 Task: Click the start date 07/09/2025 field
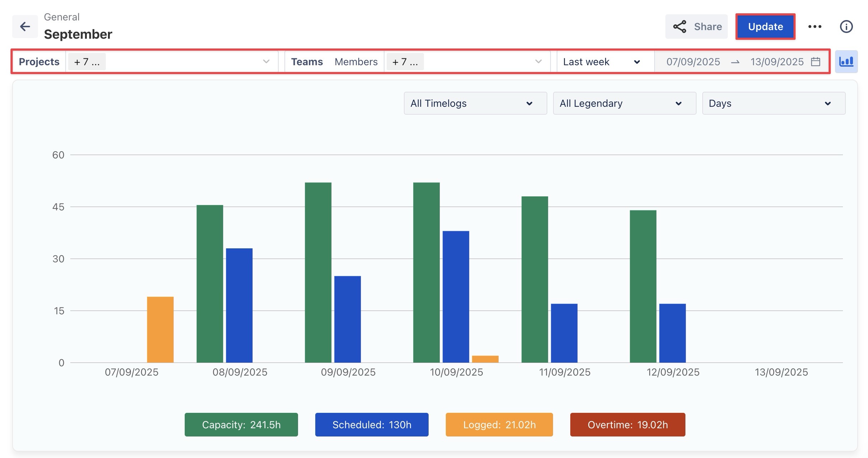tap(693, 62)
